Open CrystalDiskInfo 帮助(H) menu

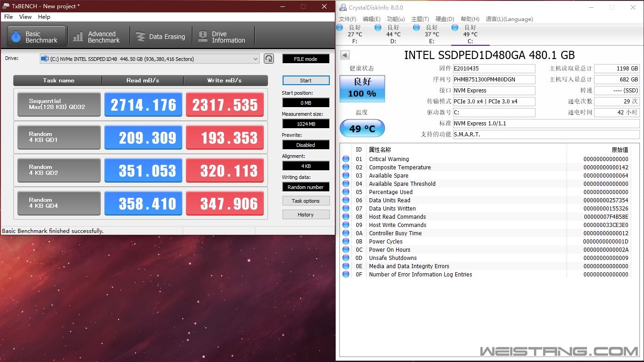coord(470,19)
